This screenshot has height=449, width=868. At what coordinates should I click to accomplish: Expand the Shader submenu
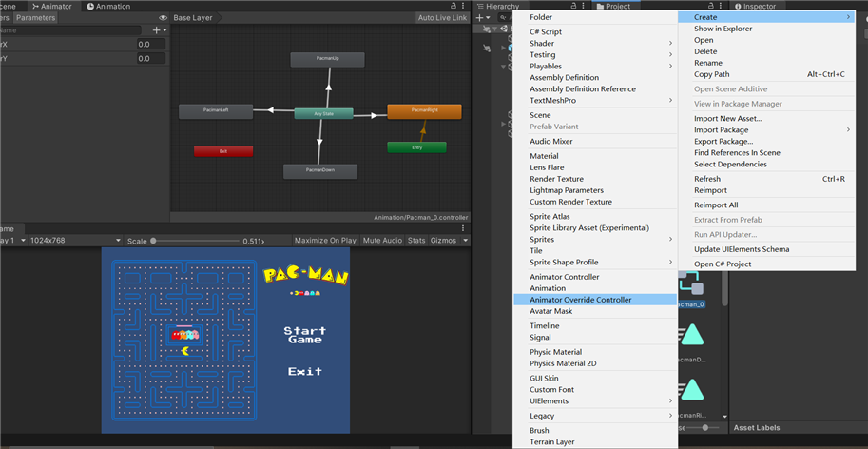click(x=595, y=43)
